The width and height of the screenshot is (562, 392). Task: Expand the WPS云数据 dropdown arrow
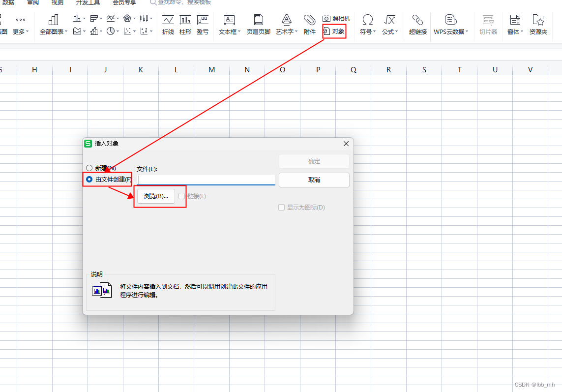tap(467, 31)
